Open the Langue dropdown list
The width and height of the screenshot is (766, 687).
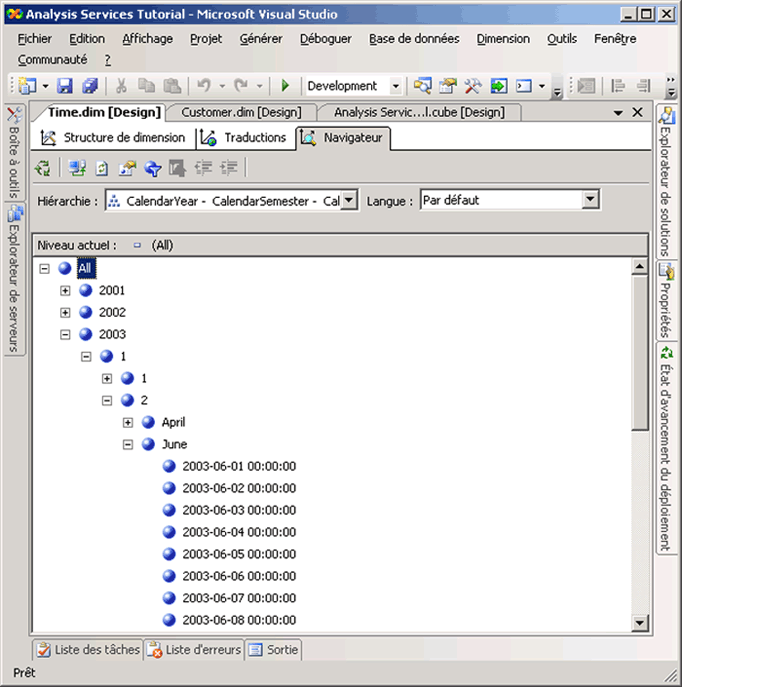click(590, 199)
